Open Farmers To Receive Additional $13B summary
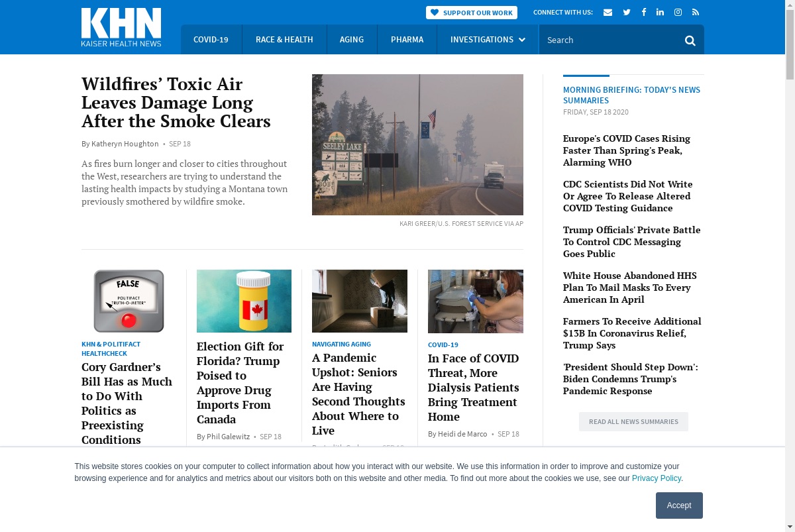 (632, 333)
